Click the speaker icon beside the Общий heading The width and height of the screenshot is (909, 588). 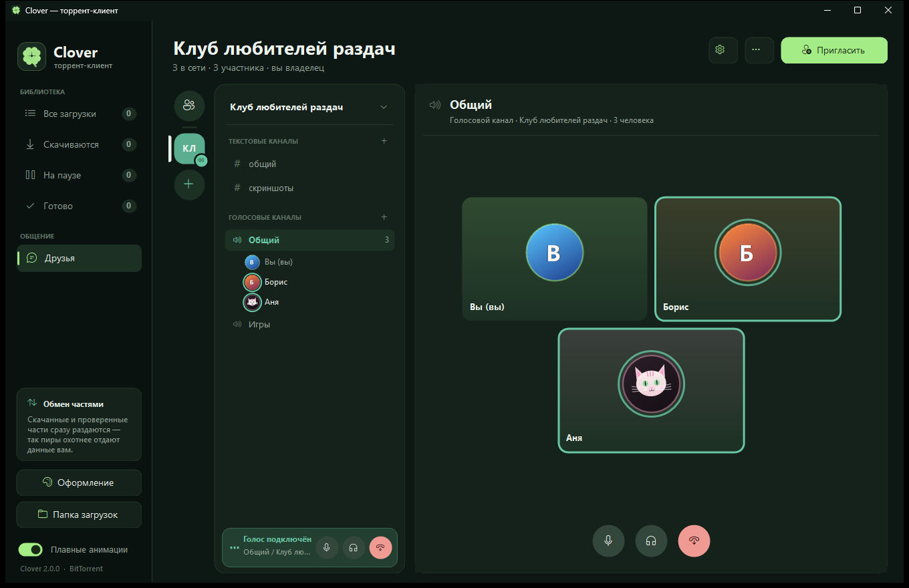click(x=436, y=105)
